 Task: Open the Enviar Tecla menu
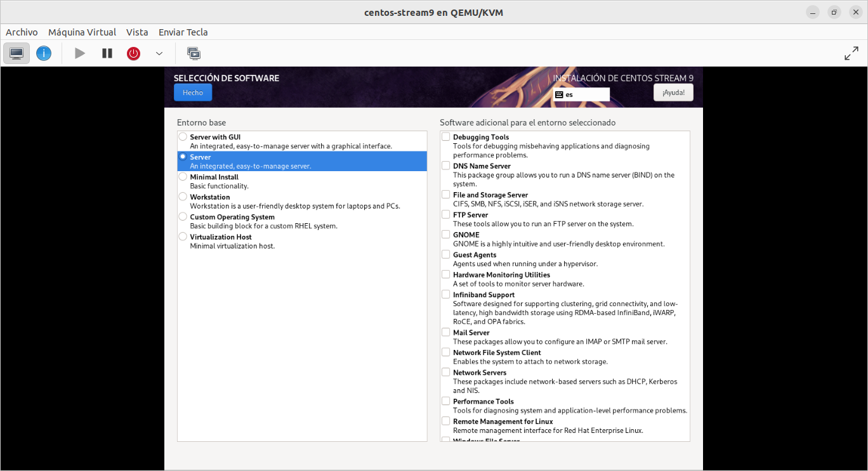coord(183,32)
